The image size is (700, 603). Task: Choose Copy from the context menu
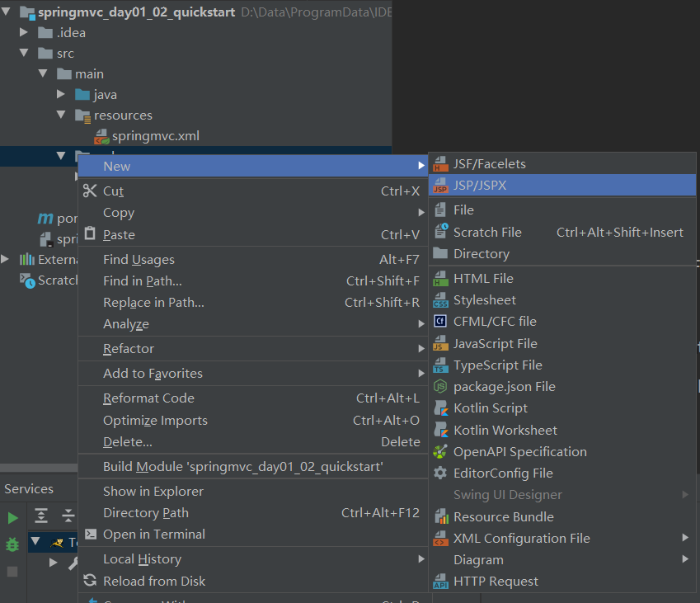point(253,213)
